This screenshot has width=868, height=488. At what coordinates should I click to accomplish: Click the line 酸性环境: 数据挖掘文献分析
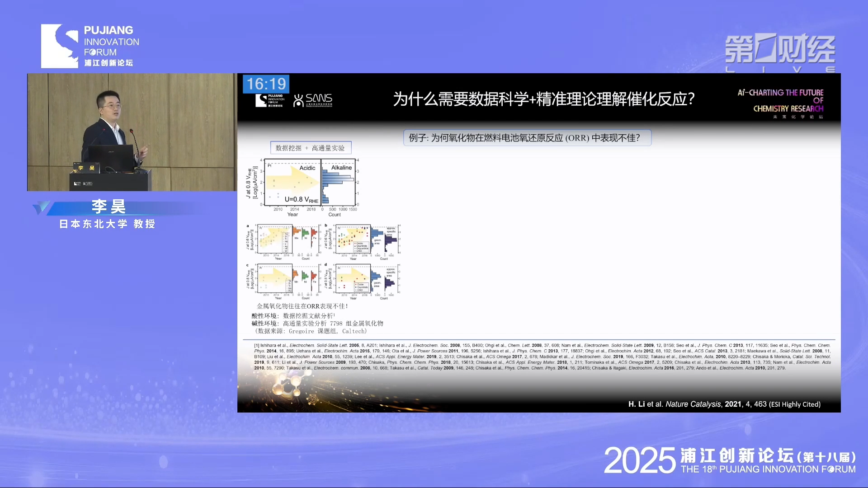tap(293, 316)
